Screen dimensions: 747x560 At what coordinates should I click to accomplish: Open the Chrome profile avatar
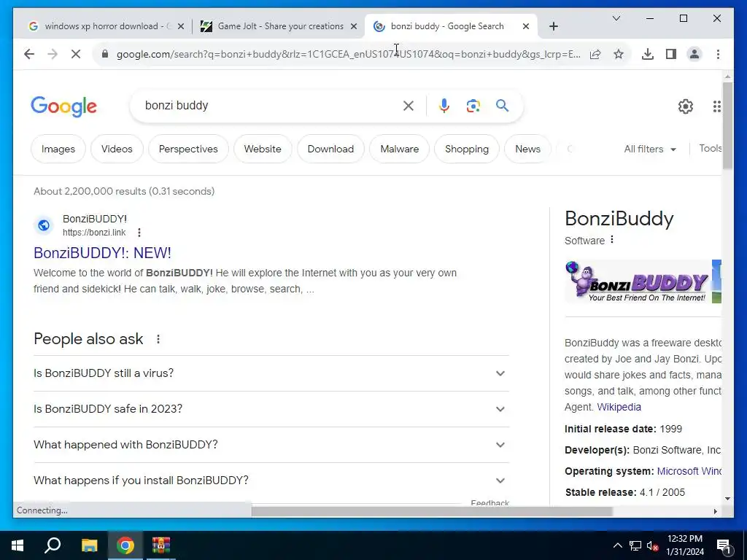(x=694, y=54)
